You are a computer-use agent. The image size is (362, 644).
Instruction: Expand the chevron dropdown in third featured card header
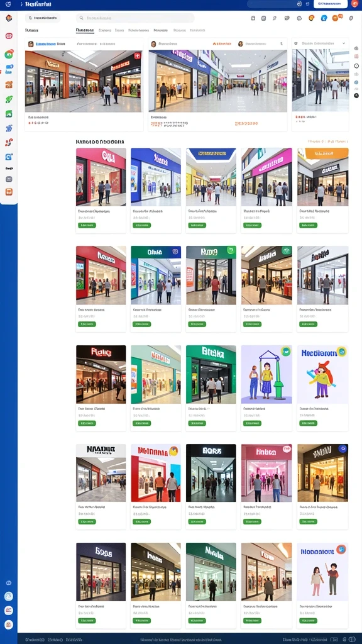pyautogui.click(x=343, y=43)
